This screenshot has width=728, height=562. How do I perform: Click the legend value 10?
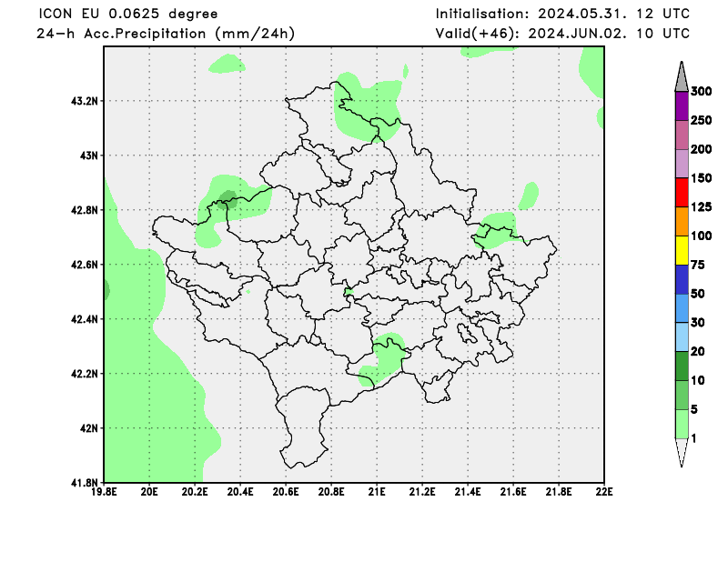click(698, 380)
